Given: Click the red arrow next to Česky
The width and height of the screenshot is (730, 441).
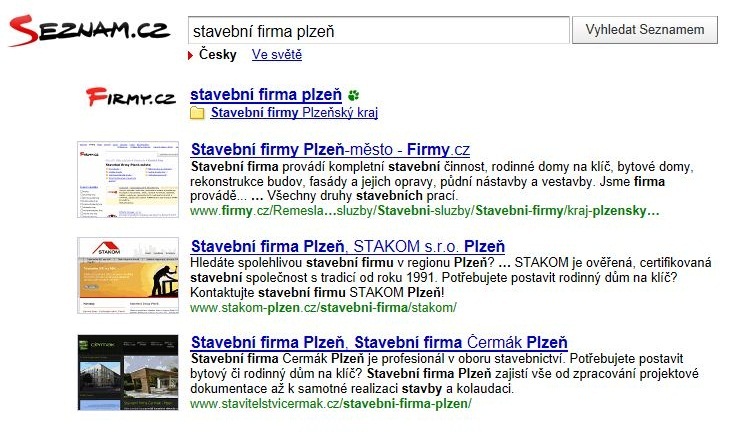Looking at the screenshot, I should (190, 55).
